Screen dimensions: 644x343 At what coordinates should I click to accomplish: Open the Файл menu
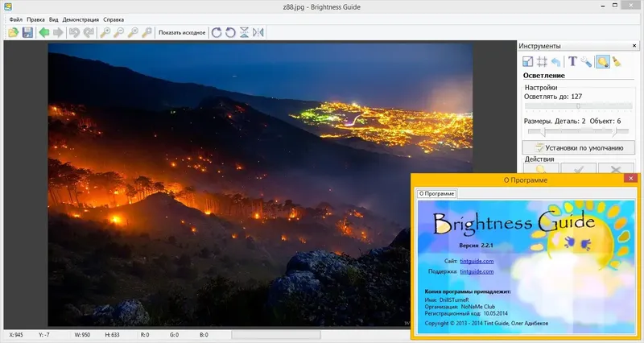[15, 19]
